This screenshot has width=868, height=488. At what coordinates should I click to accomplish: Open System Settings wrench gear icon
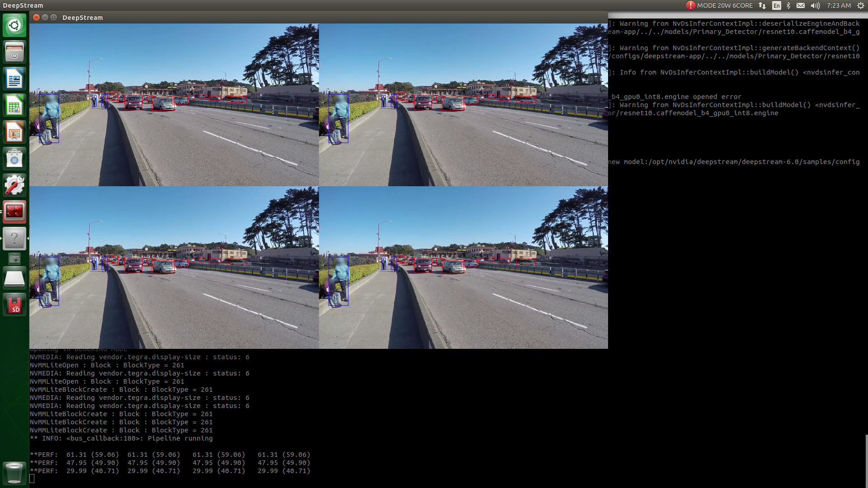(x=14, y=185)
